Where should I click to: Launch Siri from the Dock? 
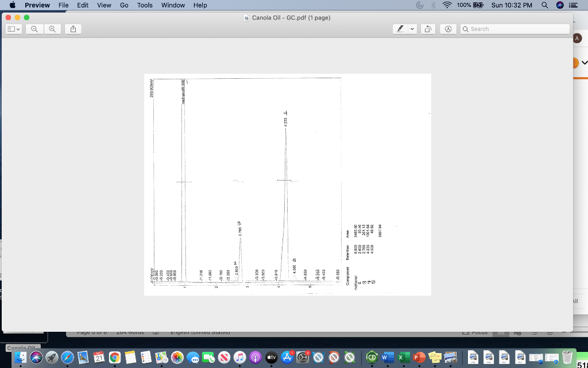[x=36, y=357]
